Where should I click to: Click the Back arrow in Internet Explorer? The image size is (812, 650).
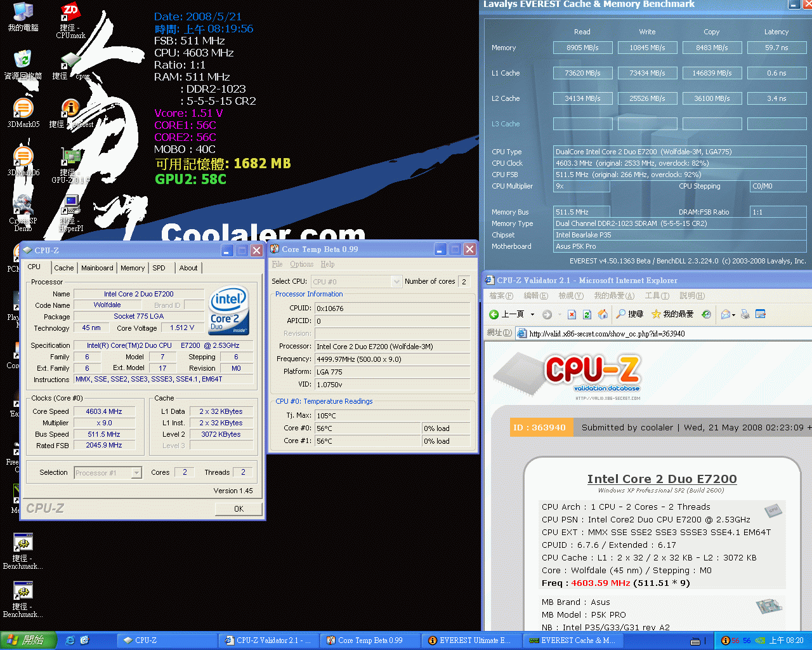coord(494,314)
